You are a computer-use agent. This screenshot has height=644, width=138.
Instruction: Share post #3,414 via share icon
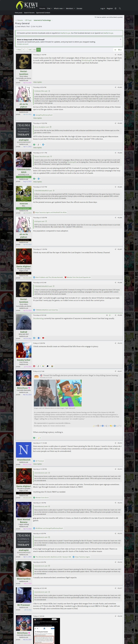[x=115, y=503]
